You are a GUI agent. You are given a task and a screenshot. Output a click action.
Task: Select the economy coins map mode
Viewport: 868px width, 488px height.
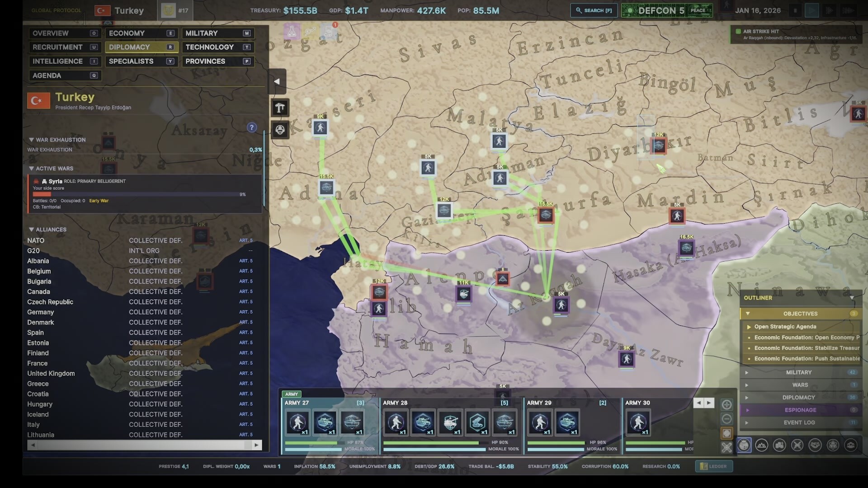pos(779,446)
